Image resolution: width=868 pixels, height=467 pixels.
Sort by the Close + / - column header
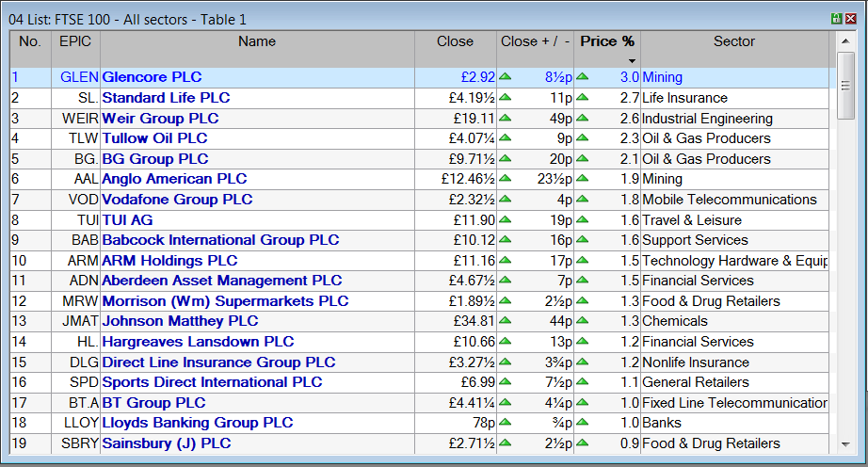click(x=535, y=49)
